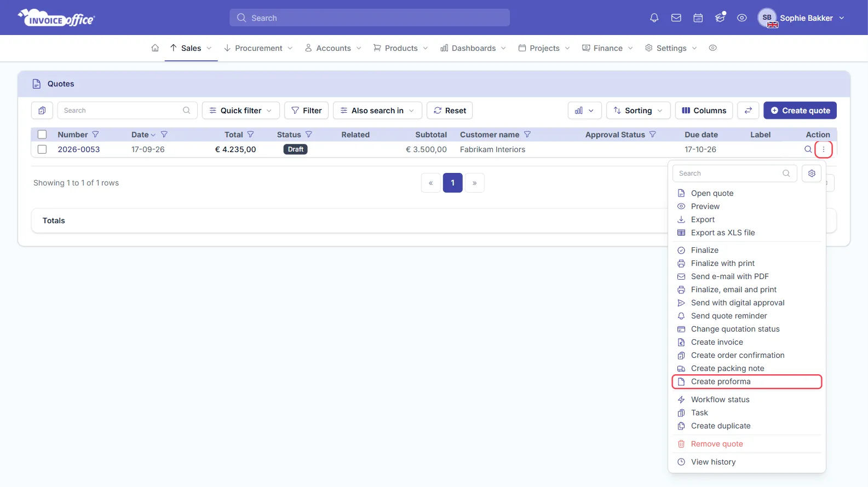This screenshot has width=868, height=487.
Task: Open the Also search in dropdown
Action: (377, 111)
